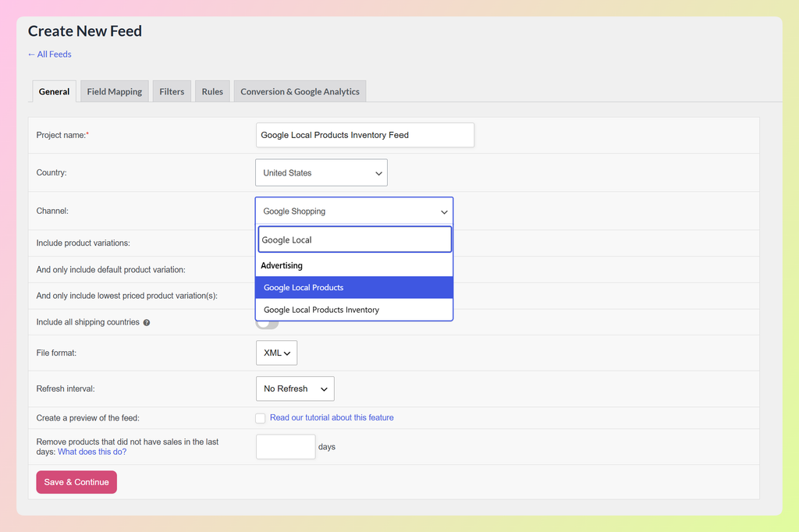This screenshot has height=532, width=799.
Task: Check the Create a preview of the feed box
Action: pyautogui.click(x=261, y=418)
